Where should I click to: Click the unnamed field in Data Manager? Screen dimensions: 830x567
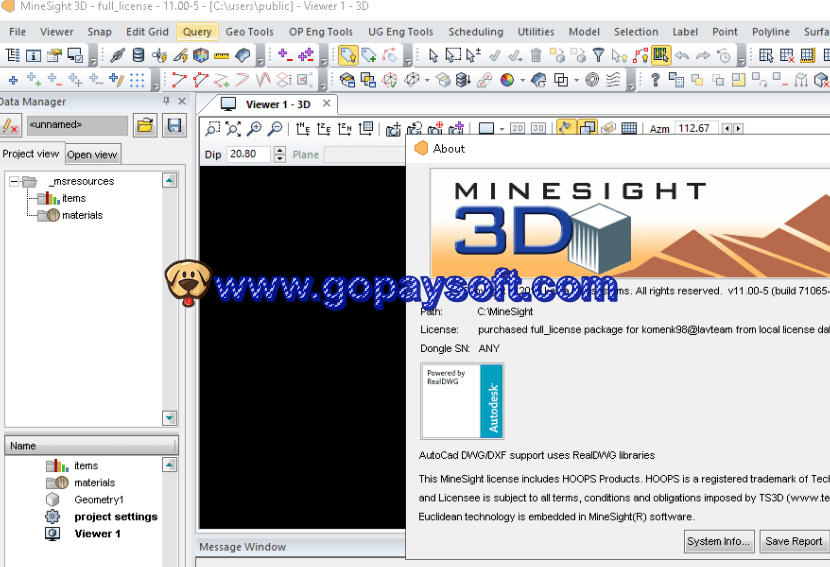tap(77, 125)
